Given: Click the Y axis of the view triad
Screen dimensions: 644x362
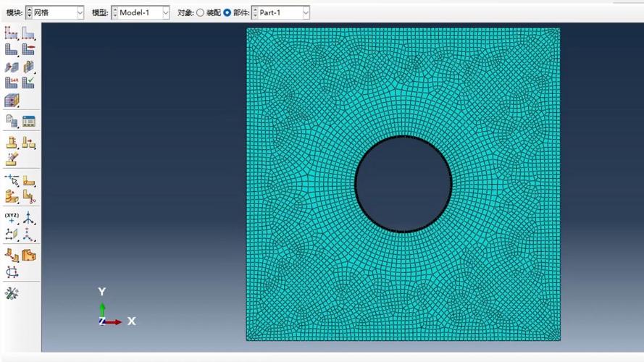Looking at the screenshot, I should [x=102, y=311].
